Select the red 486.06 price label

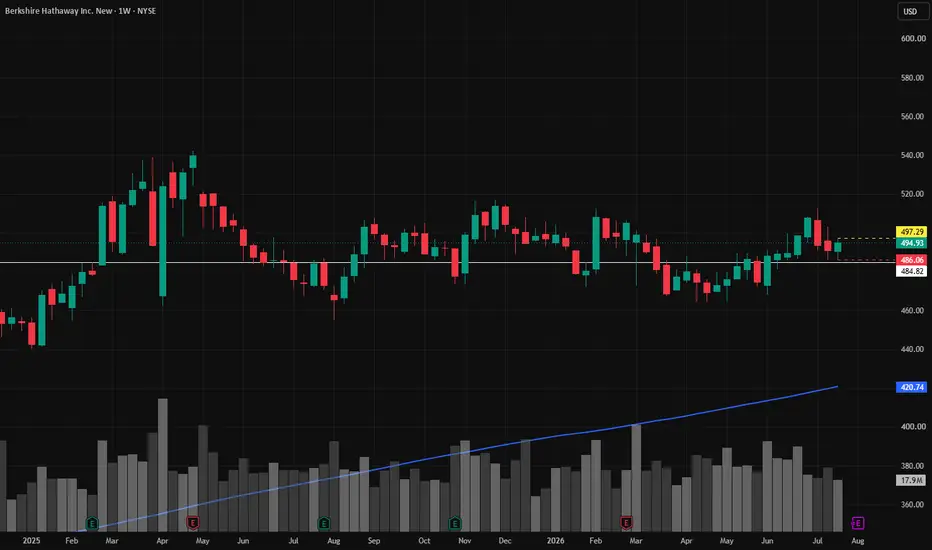[911, 260]
